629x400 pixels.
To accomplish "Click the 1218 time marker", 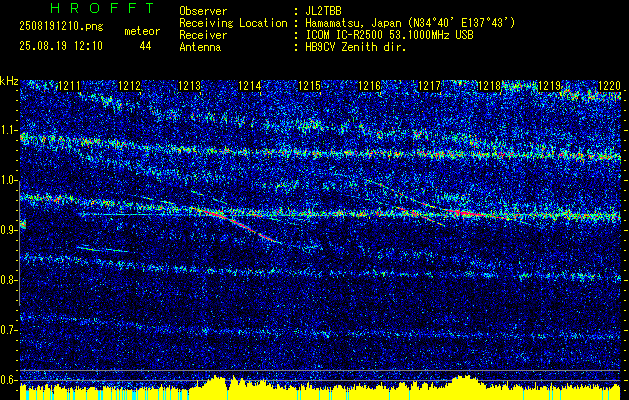I will 489,85.
